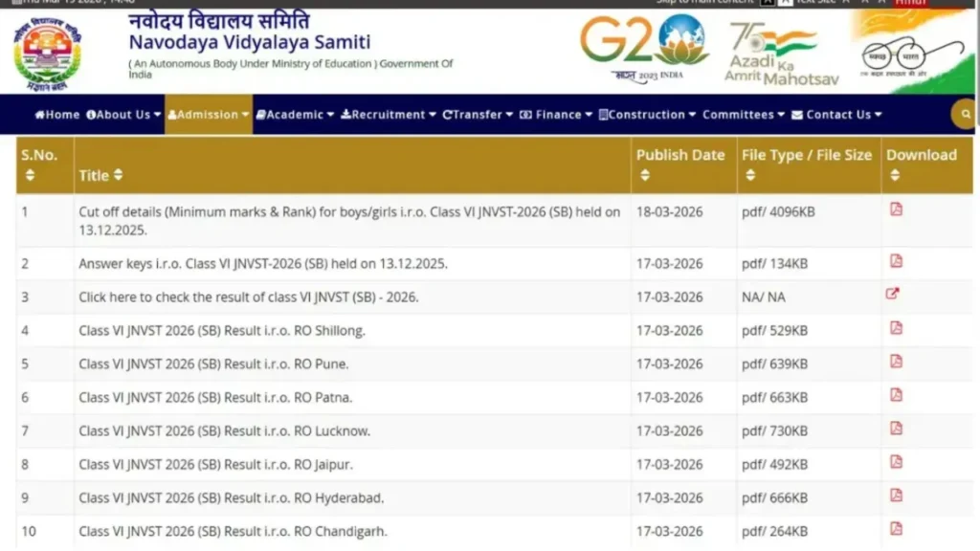Viewport: 980px width, 551px height.
Task: Download RO Patna result PDF
Action: [896, 395]
